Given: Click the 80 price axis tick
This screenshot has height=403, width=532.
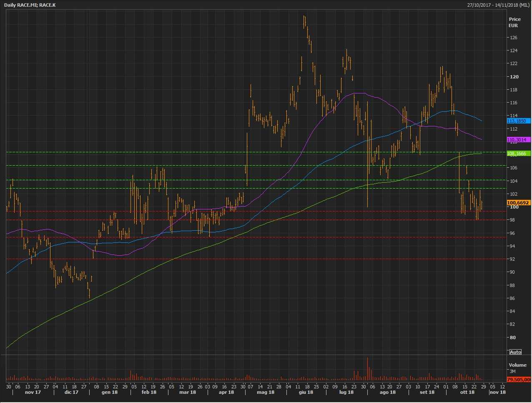Looking at the screenshot, I should pos(512,338).
